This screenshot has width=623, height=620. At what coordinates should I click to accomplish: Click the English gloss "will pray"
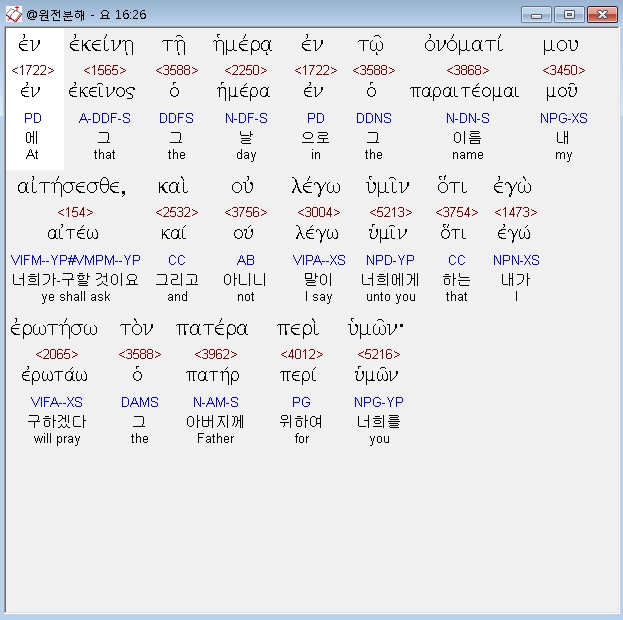[x=57, y=439]
